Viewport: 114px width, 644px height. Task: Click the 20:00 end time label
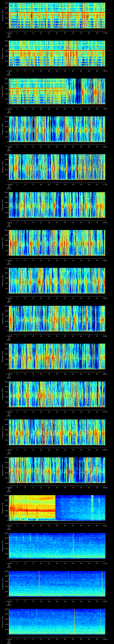[105, 147]
